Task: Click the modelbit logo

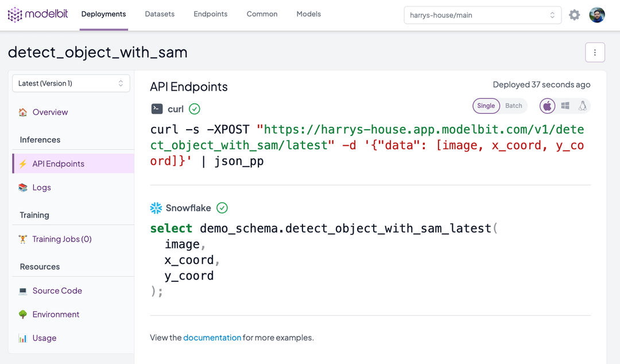Action: (38, 14)
